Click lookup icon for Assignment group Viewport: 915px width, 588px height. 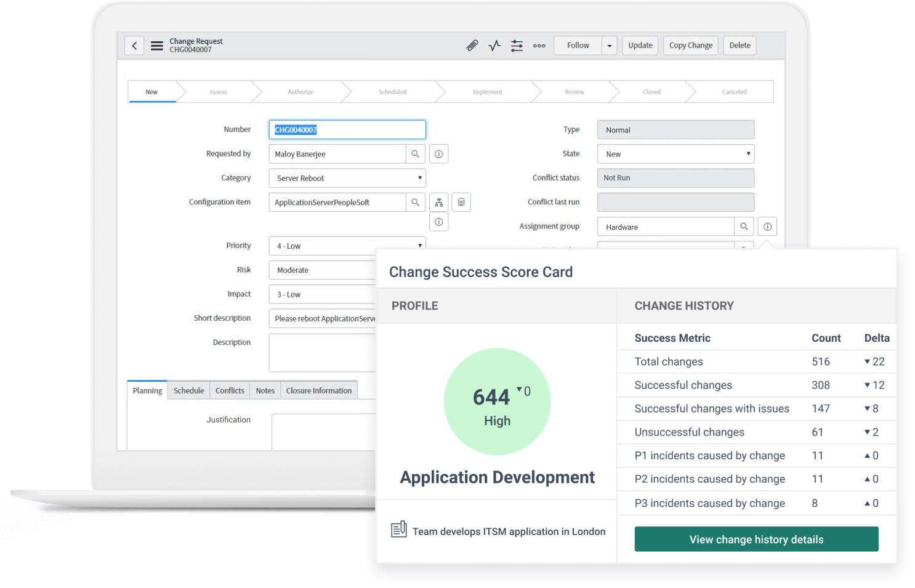(744, 227)
